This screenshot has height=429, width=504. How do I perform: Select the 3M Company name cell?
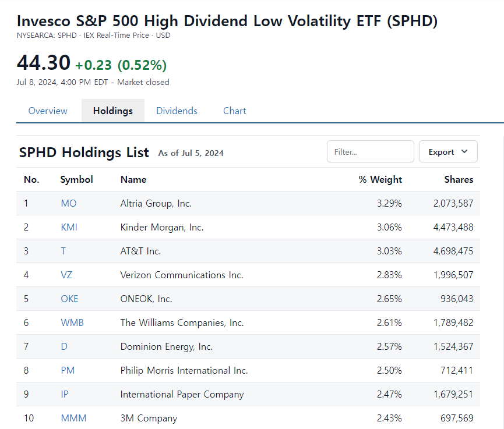[149, 418]
